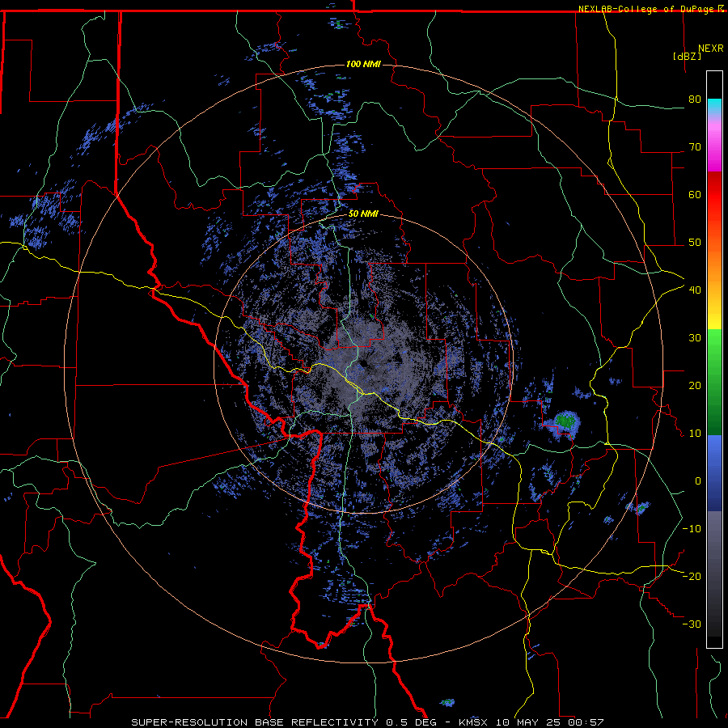
Task: Click the 70 value on the dBZ scale
Action: (x=695, y=147)
